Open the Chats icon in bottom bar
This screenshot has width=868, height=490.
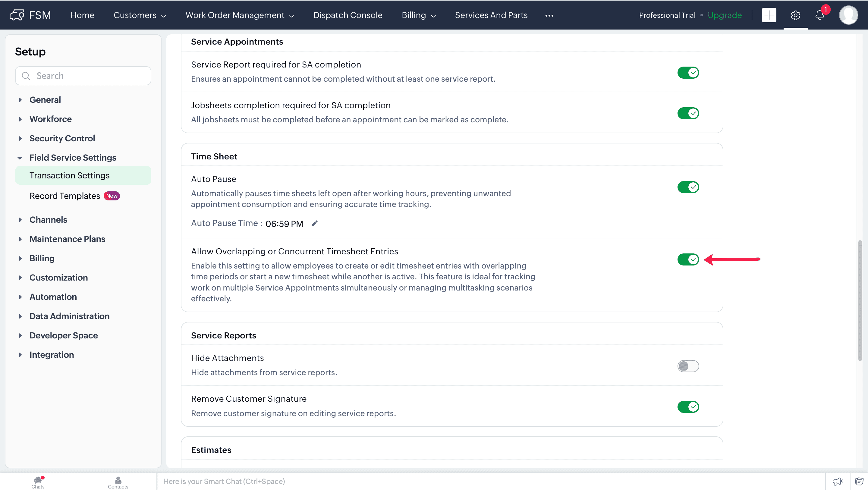click(x=38, y=482)
